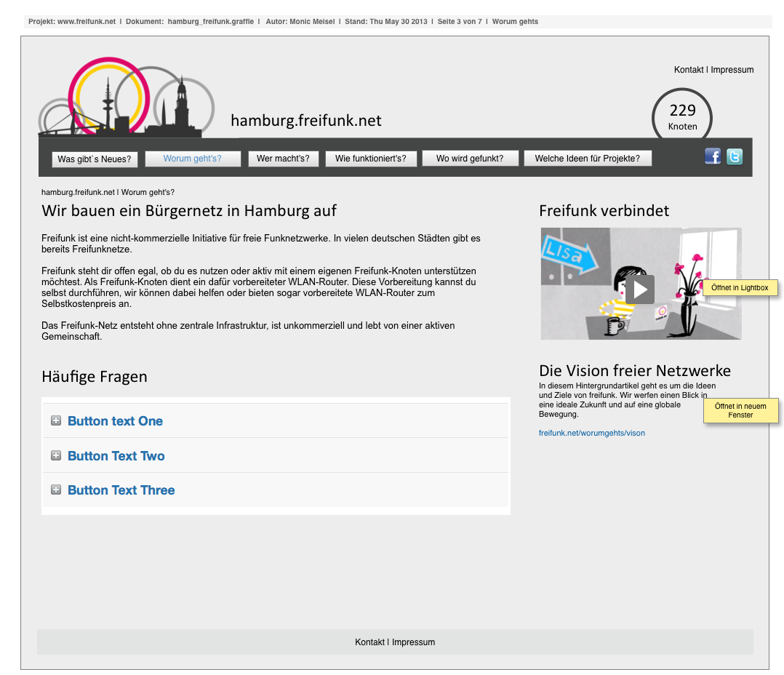Click the freifunk.net/worumgehts/vison link

pos(591,433)
